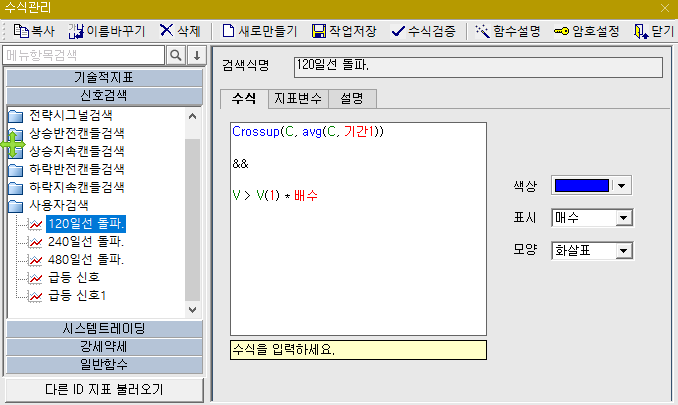Click inside the formula editor area
The height and width of the screenshot is (405, 678).
click(x=358, y=229)
